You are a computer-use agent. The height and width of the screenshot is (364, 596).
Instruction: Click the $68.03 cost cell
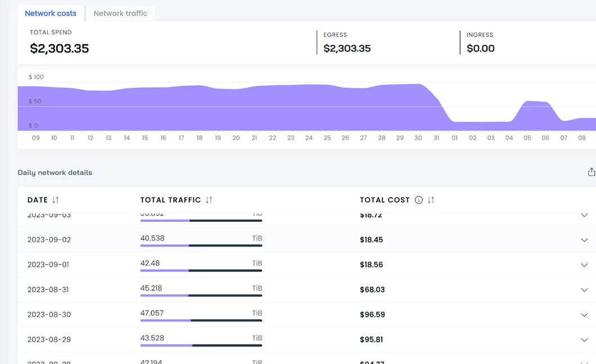click(372, 290)
